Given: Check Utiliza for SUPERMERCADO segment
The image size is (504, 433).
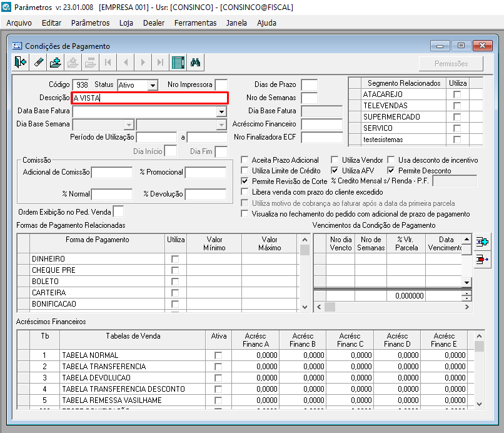Looking at the screenshot, I should pos(456,117).
